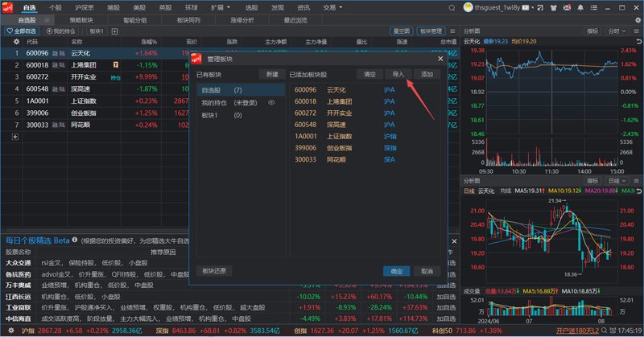Click the 同花顺 logo icon at top left
Image resolution: width=644 pixels, height=337 pixels.
pyautogui.click(x=9, y=6)
